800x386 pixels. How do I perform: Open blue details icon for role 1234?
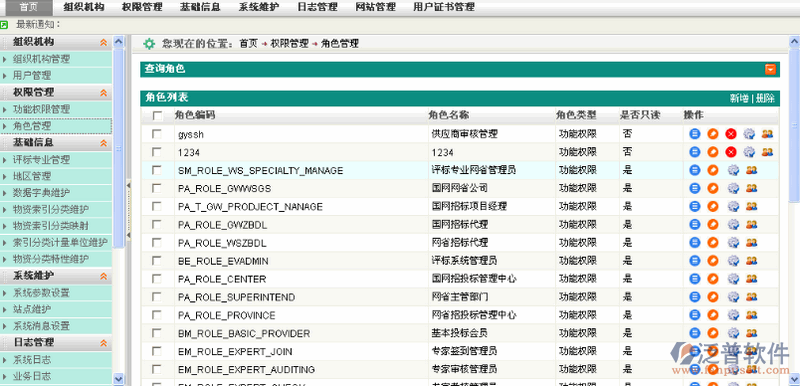click(x=694, y=152)
